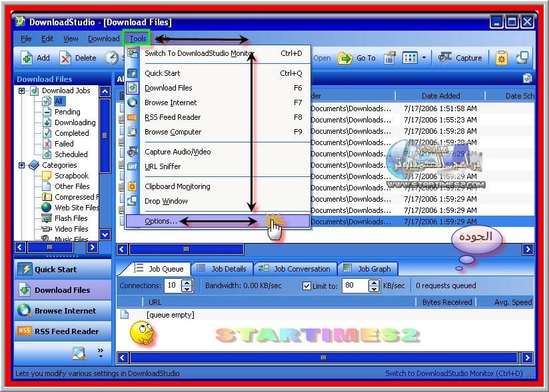549x392 pixels.
Task: Decrease the bandwidth limit stepper
Action: 374,289
